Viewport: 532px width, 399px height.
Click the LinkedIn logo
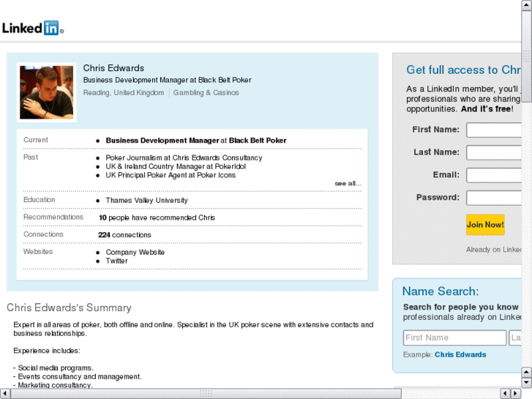33,28
